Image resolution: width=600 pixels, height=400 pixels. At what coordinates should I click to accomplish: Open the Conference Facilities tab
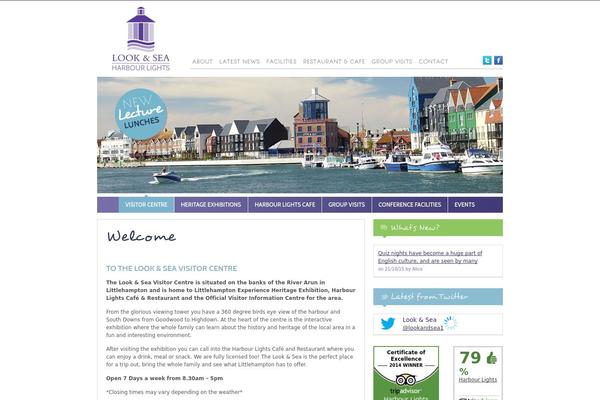[409, 205]
